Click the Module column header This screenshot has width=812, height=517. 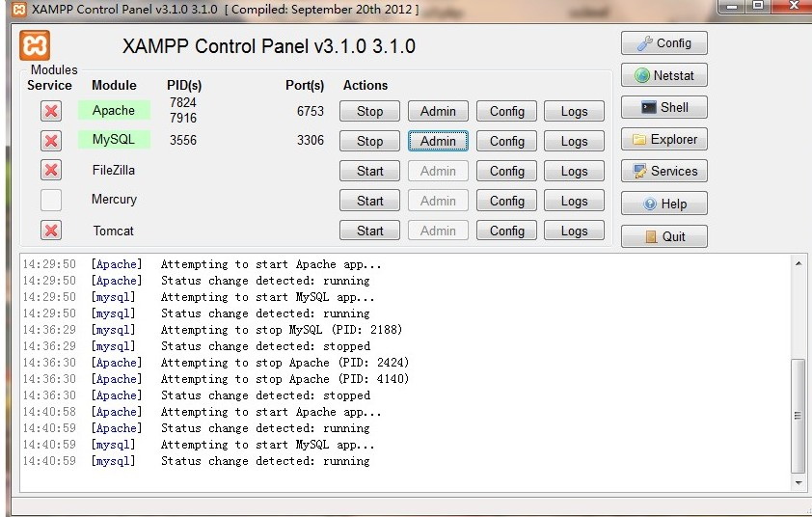pyautogui.click(x=114, y=85)
